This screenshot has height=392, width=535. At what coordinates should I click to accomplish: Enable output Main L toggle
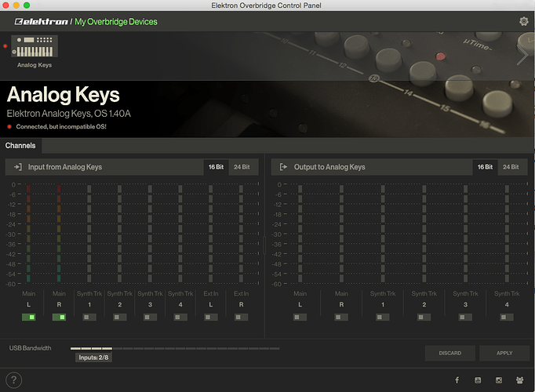300,318
